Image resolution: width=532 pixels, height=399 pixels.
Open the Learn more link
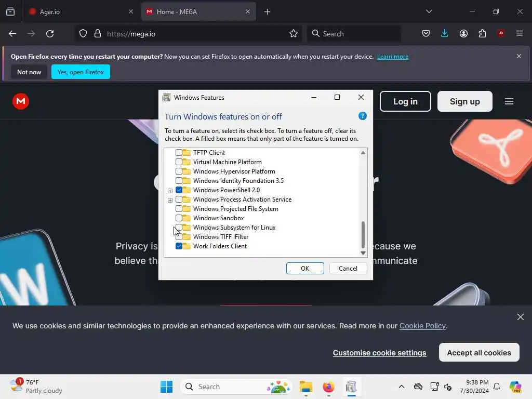393,57
